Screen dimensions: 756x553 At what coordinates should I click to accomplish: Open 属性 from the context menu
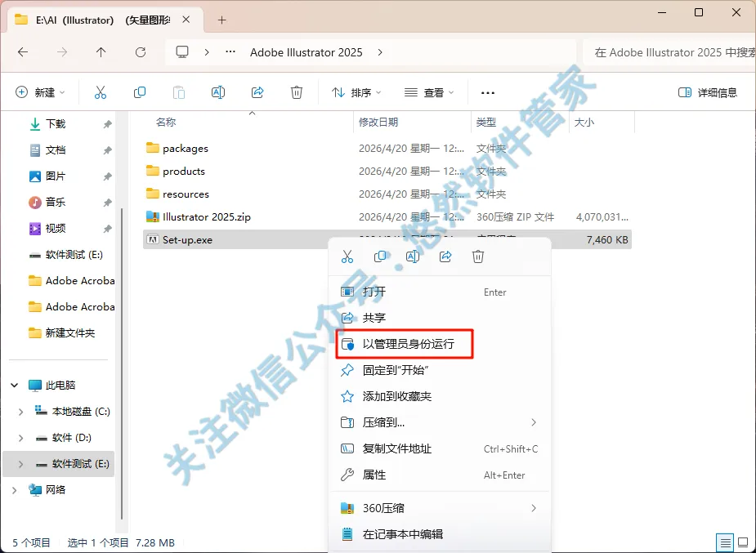pyautogui.click(x=439, y=475)
